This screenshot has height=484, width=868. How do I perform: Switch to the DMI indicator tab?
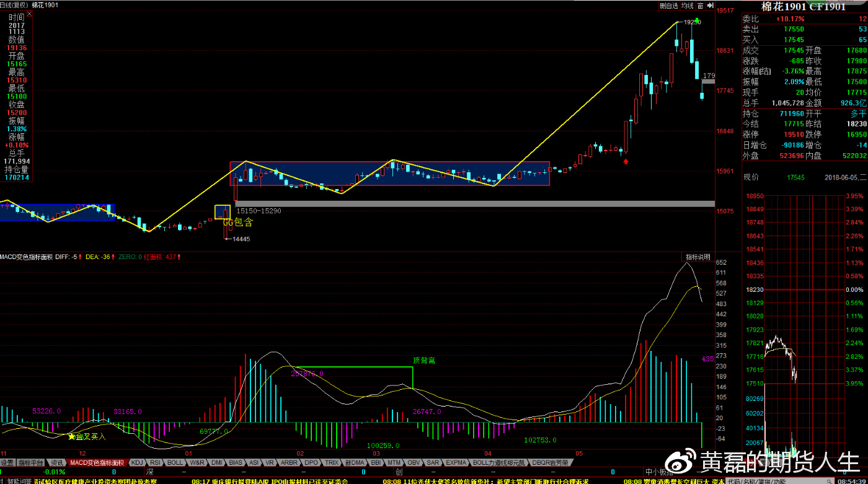(x=216, y=463)
